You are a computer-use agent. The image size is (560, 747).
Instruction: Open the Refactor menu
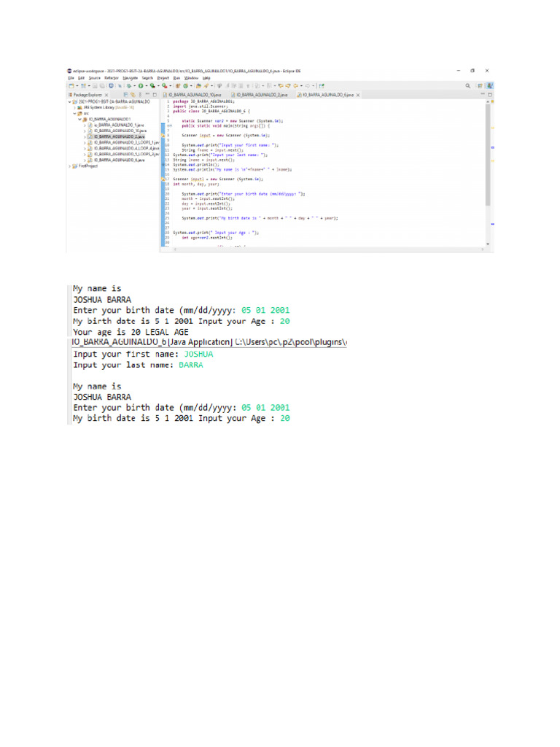click(x=111, y=77)
